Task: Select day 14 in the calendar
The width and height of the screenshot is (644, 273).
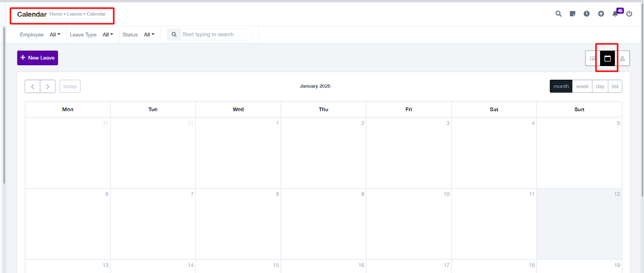Action: [x=153, y=266]
